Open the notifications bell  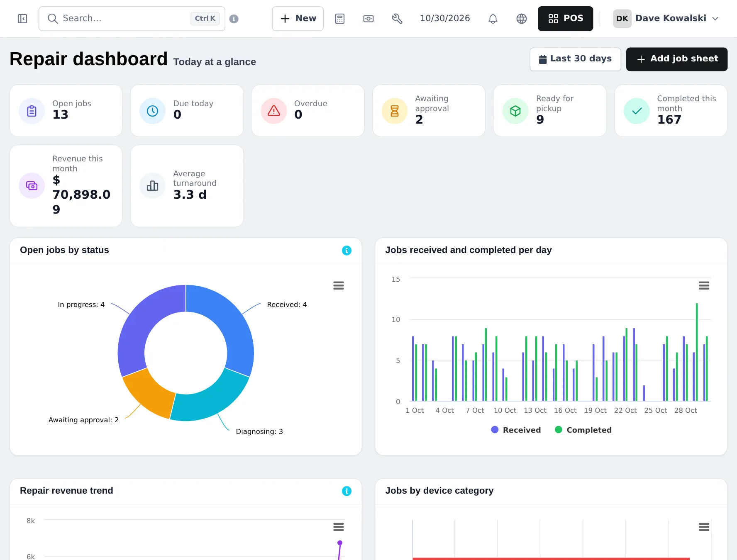(x=493, y=19)
